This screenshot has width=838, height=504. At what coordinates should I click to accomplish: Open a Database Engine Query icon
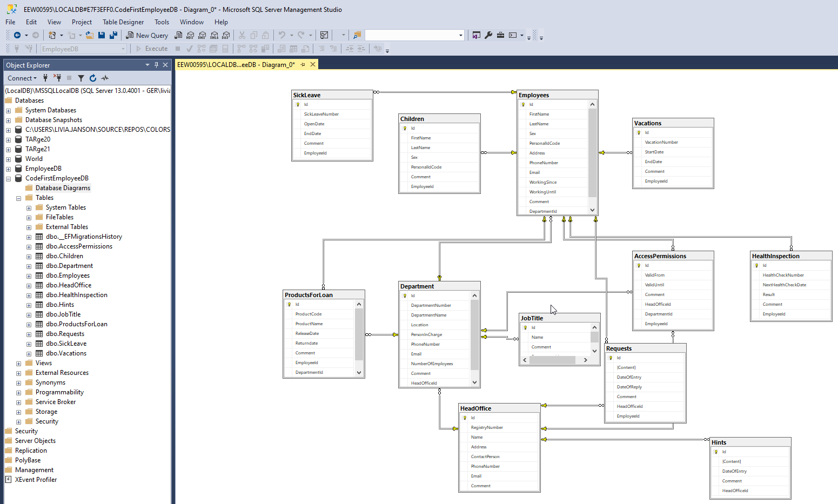coord(178,35)
